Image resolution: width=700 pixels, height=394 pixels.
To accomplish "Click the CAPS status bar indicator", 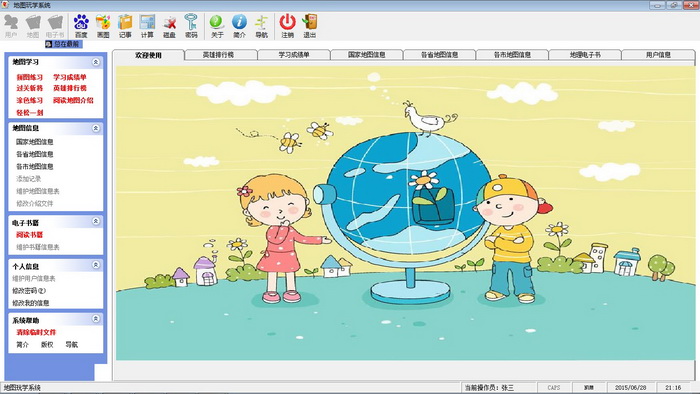I will pyautogui.click(x=554, y=388).
